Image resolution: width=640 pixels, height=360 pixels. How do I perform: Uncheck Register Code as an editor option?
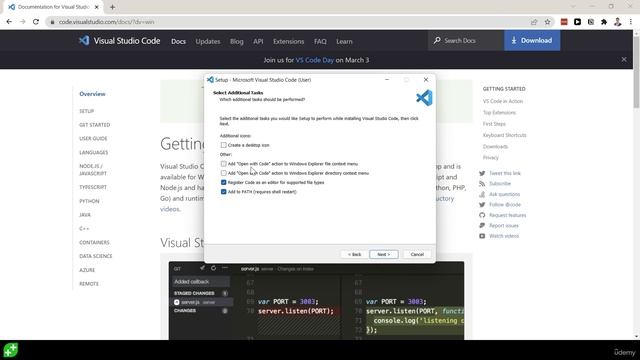(x=223, y=182)
